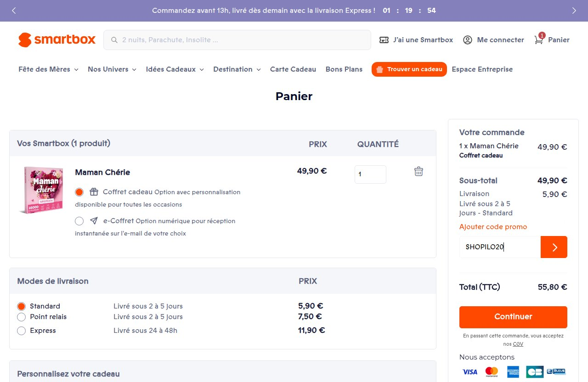Choose Standard delivery mode
The width and height of the screenshot is (588, 382).
coord(21,306)
